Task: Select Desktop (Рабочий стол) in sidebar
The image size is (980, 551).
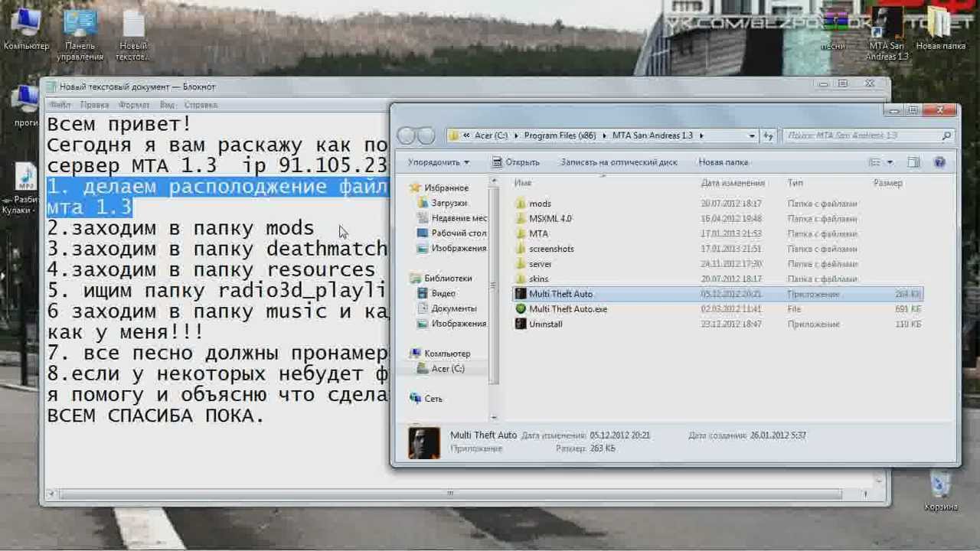Action: [x=452, y=233]
